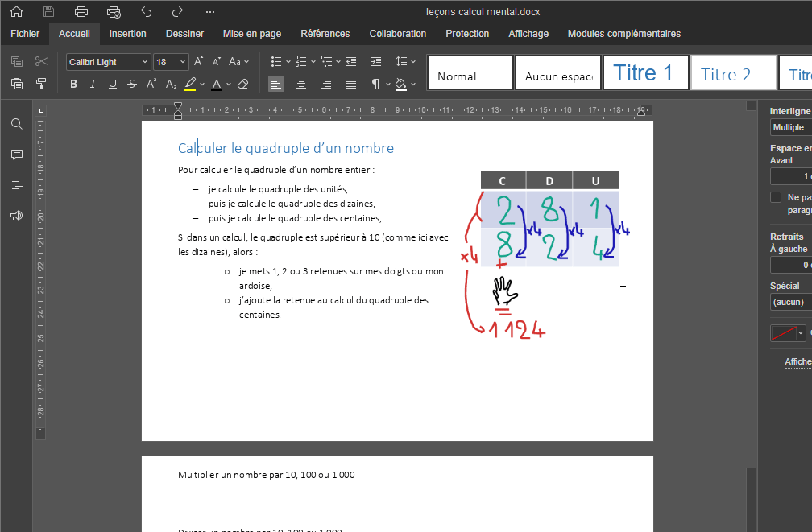Image resolution: width=812 pixels, height=532 pixels.
Task: Toggle strikethrough formatting
Action: point(132,84)
